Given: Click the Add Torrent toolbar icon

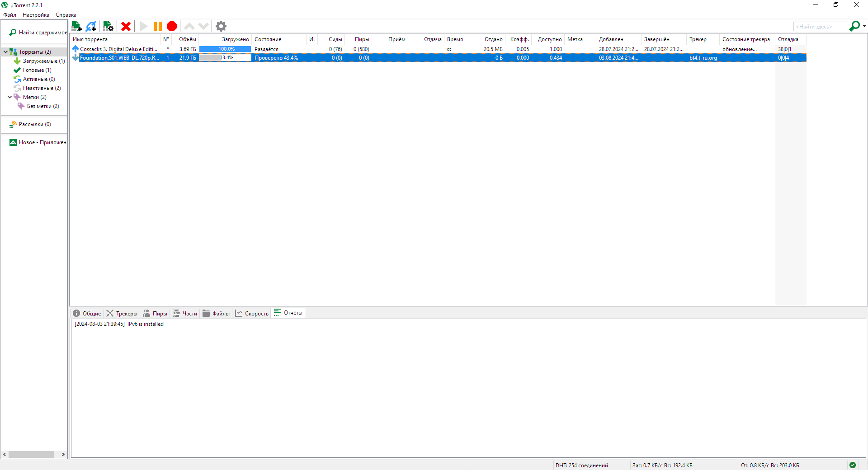Looking at the screenshot, I should click(x=76, y=26).
